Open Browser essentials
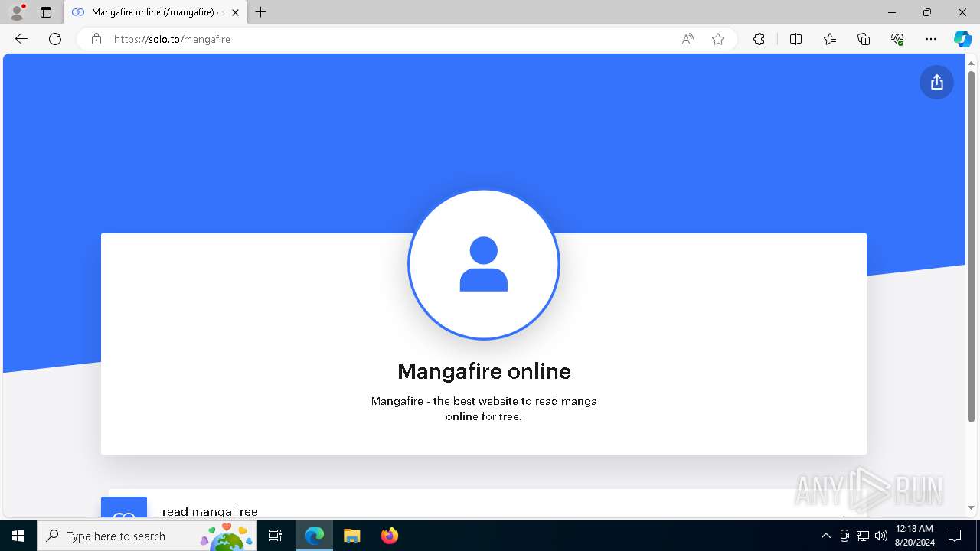This screenshot has height=551, width=980. [897, 39]
